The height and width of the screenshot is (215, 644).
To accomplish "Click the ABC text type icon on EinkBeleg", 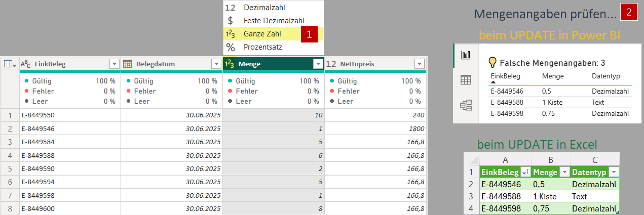I will click(25, 64).
